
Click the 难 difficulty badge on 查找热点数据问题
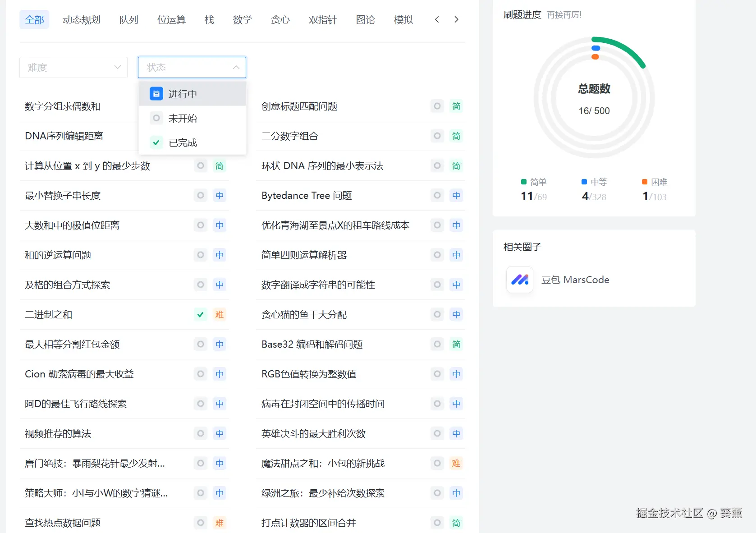tap(220, 523)
